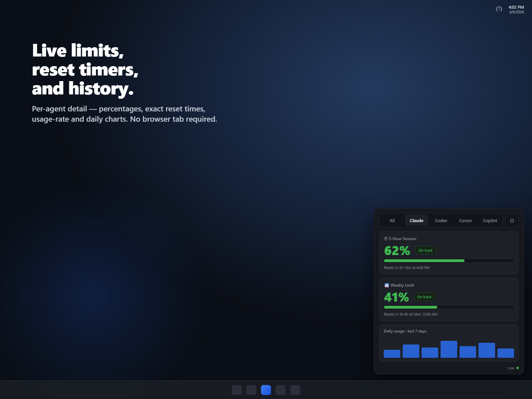Switch to the All tab

pyautogui.click(x=392, y=220)
